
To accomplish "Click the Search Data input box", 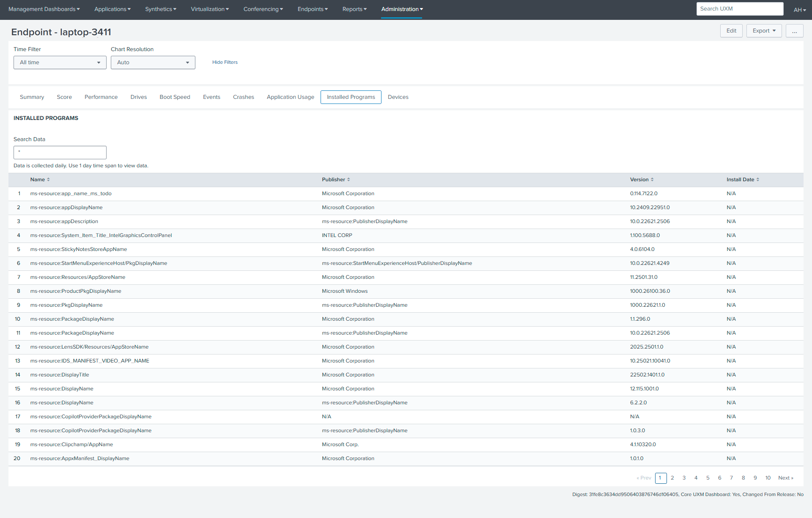I will click(x=60, y=153).
